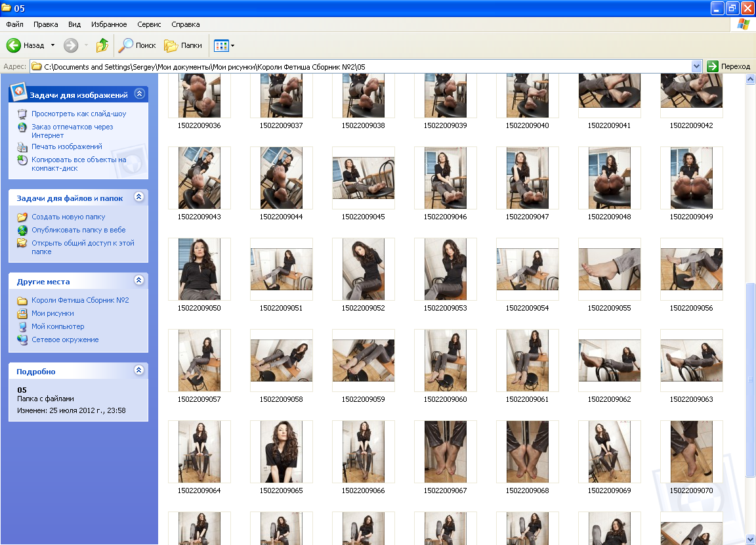Image resolution: width=756 pixels, height=545 pixels.
Task: Open the Файл menu
Action: [x=14, y=24]
